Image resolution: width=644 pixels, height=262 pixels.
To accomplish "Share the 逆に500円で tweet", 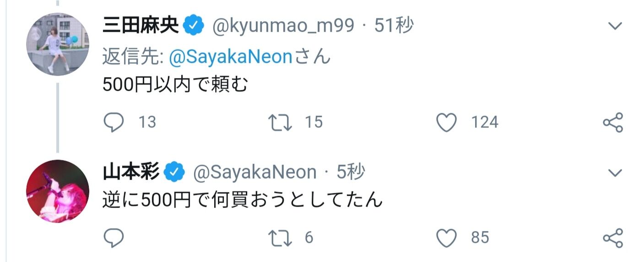I will (x=613, y=238).
